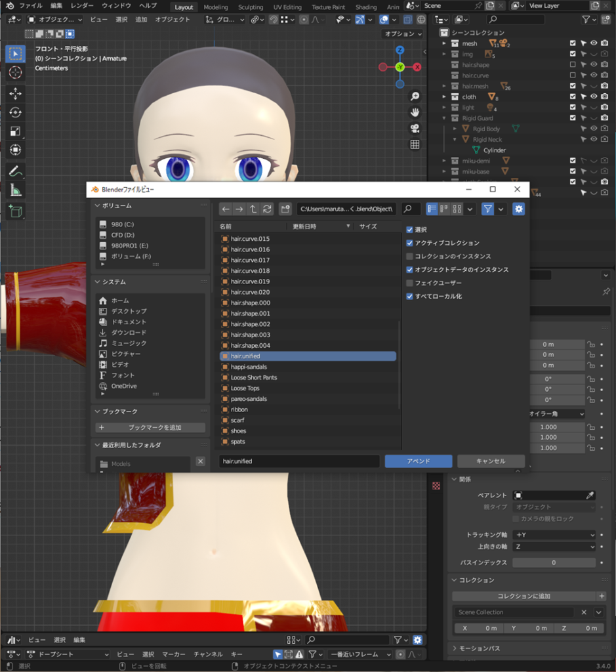Click コレクションに追加 button
The height and width of the screenshot is (672, 616).
click(x=524, y=596)
